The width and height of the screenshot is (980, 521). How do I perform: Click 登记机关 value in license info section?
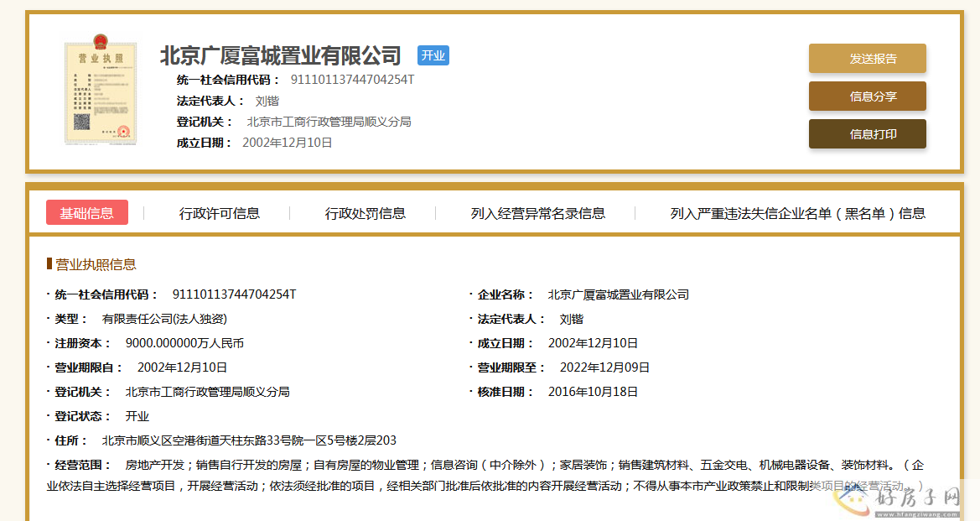point(208,392)
